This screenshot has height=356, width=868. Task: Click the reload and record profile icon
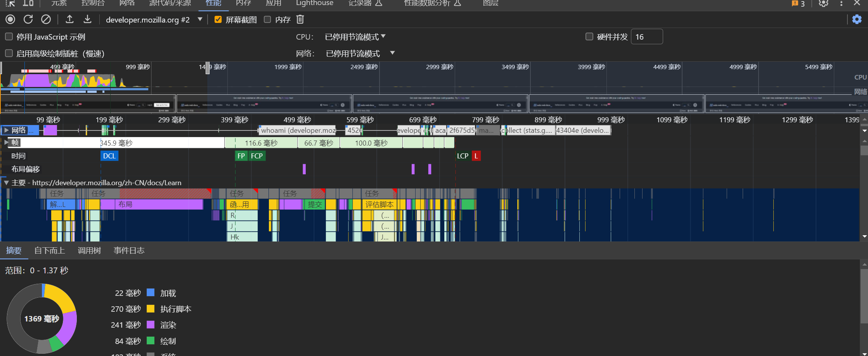click(28, 19)
